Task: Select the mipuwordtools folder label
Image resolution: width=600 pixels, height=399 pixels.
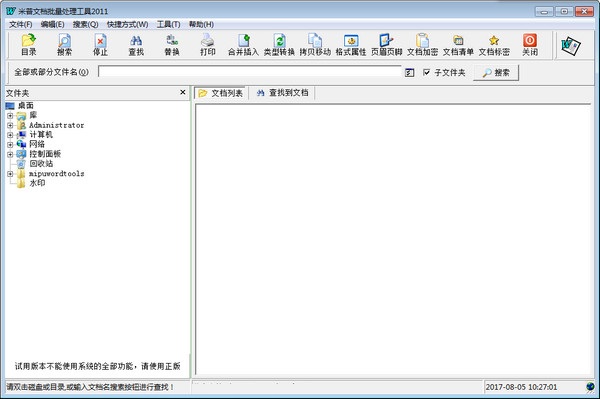Action: coord(57,174)
